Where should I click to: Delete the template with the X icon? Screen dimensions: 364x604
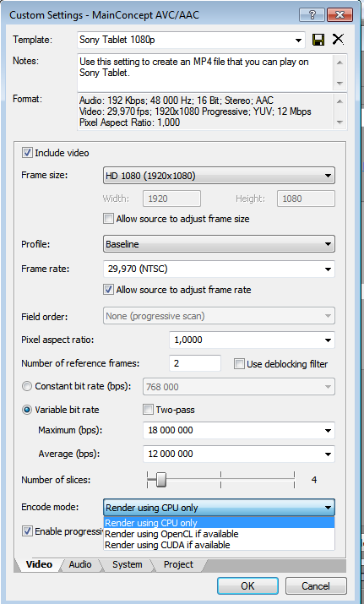338,40
